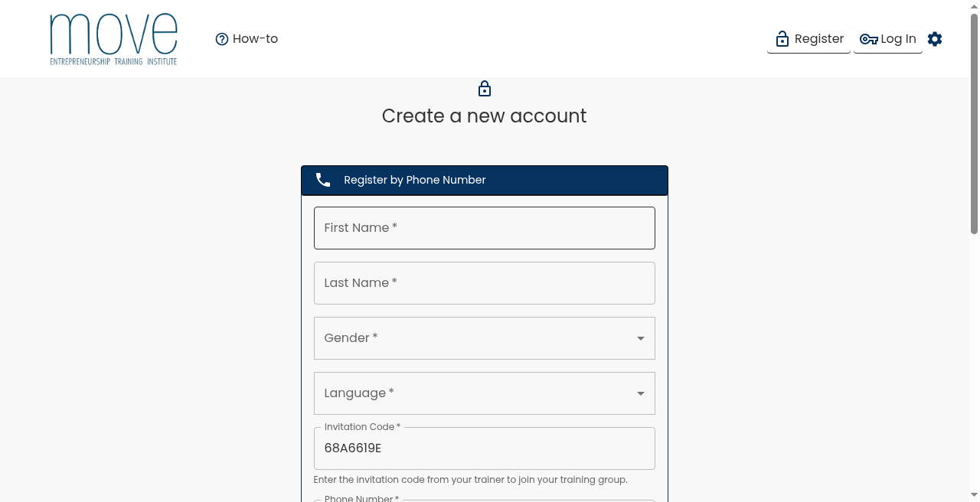This screenshot has width=980, height=502.
Task: Click the Phone Number field
Action: pyautogui.click(x=485, y=500)
